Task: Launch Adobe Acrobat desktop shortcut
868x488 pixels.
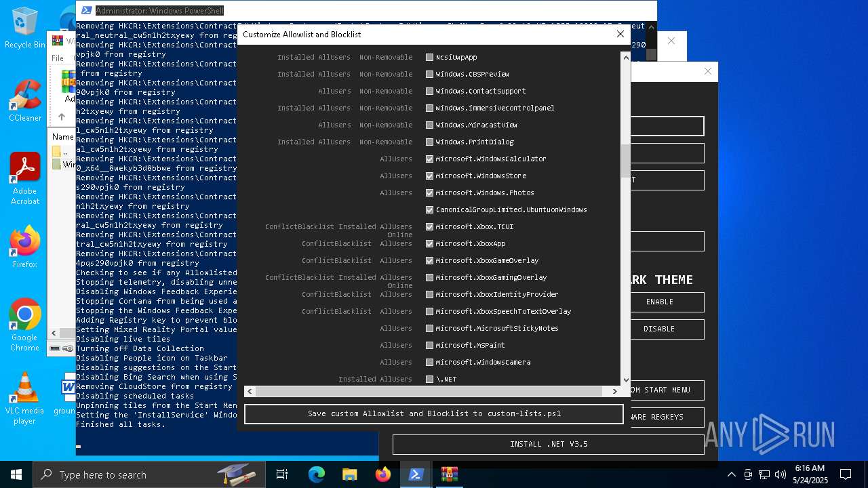Action: [24, 178]
